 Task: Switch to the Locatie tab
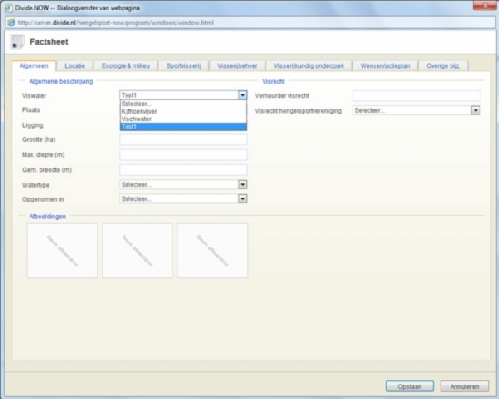[x=75, y=66]
